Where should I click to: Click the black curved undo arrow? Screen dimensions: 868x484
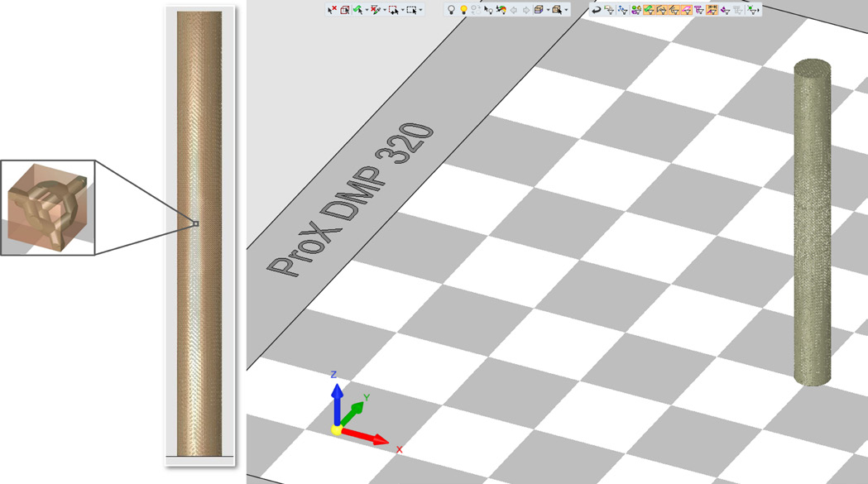tap(597, 10)
